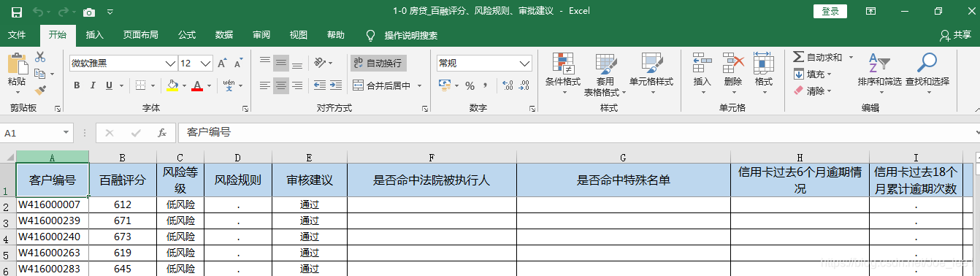Open the font name dropdown 微软雅黑

(170, 63)
